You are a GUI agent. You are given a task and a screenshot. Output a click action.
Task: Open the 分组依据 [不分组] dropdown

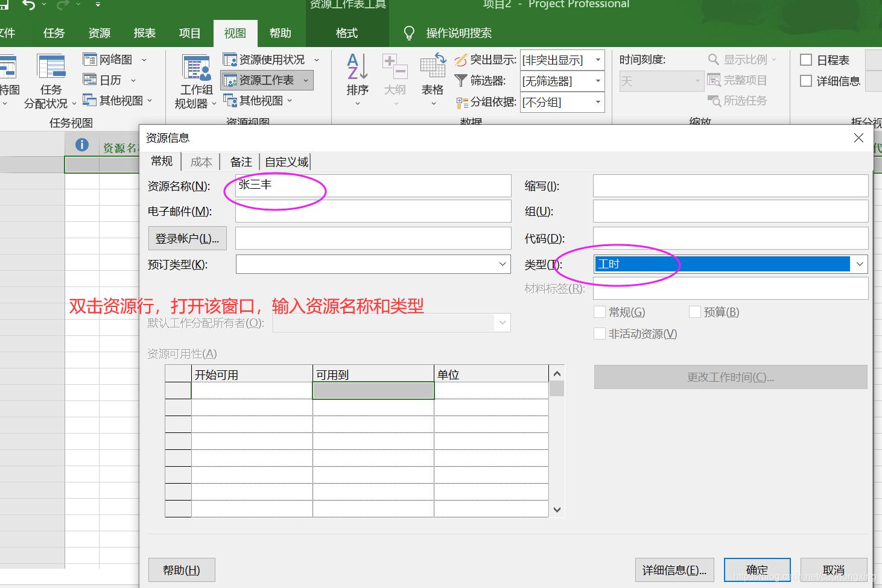tap(598, 102)
